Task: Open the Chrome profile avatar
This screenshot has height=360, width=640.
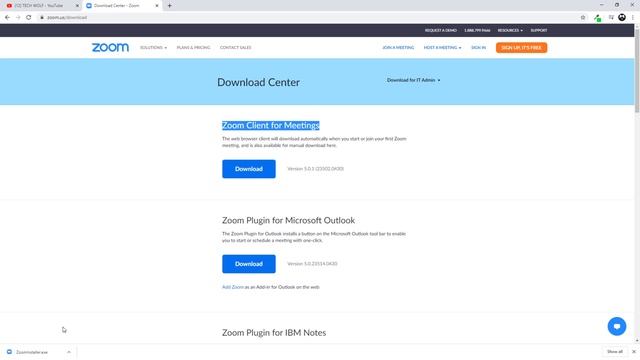Action: 622,17
